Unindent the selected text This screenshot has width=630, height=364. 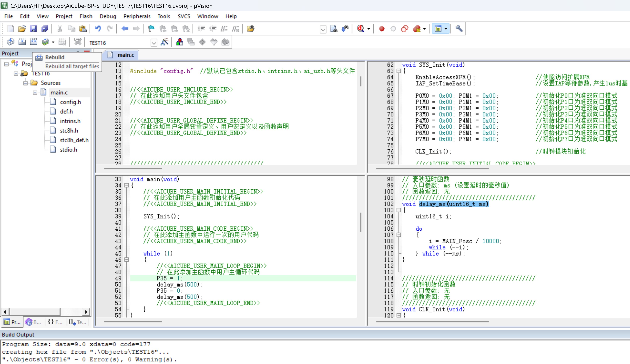(x=213, y=29)
